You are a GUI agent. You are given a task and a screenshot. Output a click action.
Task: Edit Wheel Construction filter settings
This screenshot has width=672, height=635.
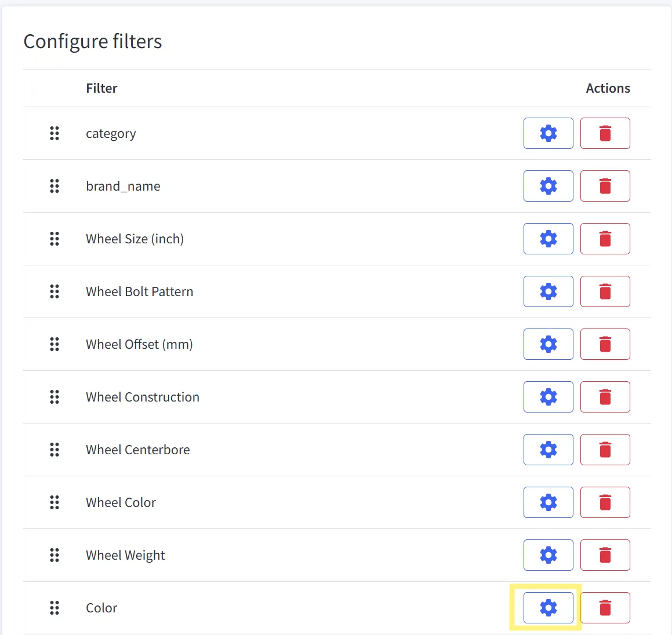[548, 397]
